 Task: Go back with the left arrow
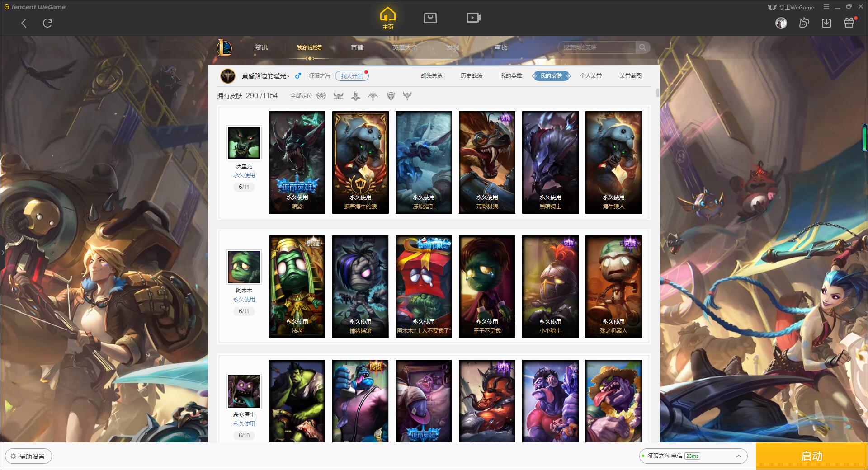tap(24, 23)
